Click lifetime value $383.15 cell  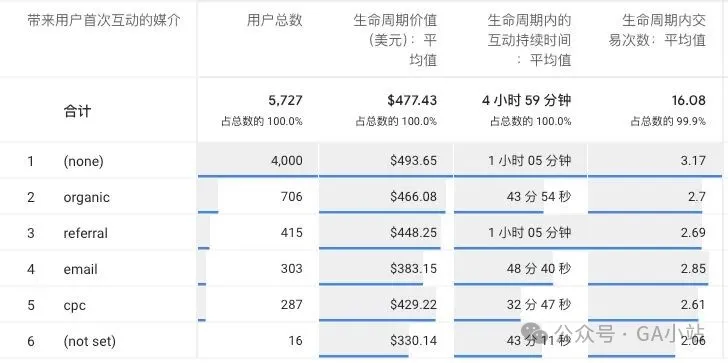(413, 269)
